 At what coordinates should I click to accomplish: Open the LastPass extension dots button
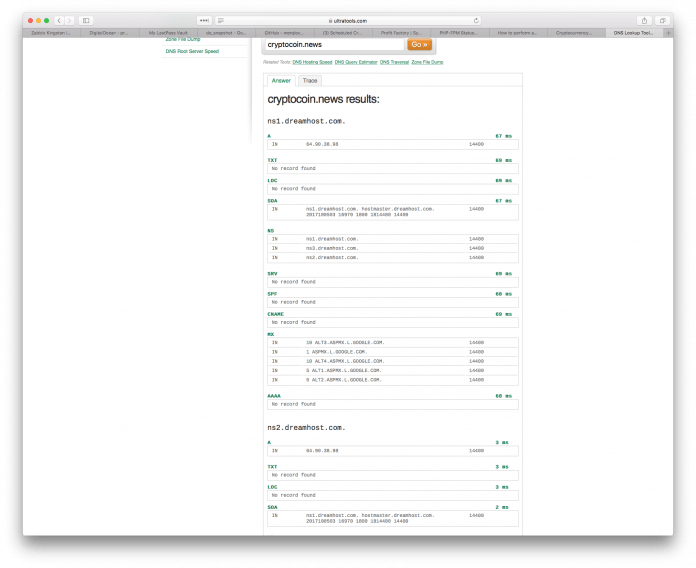[x=204, y=20]
